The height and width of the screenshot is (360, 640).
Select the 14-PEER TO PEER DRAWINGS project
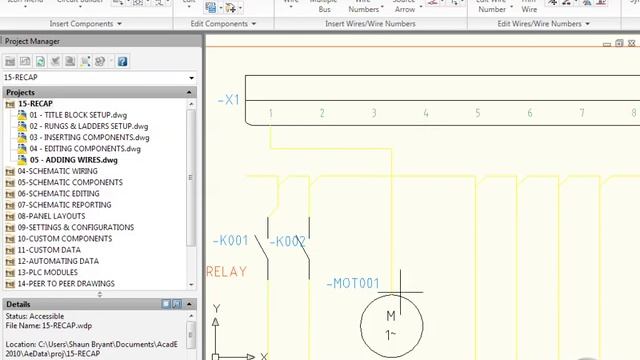(66, 284)
